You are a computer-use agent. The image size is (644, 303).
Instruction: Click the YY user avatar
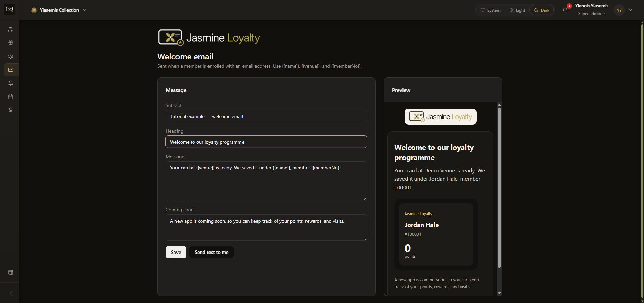point(619,10)
